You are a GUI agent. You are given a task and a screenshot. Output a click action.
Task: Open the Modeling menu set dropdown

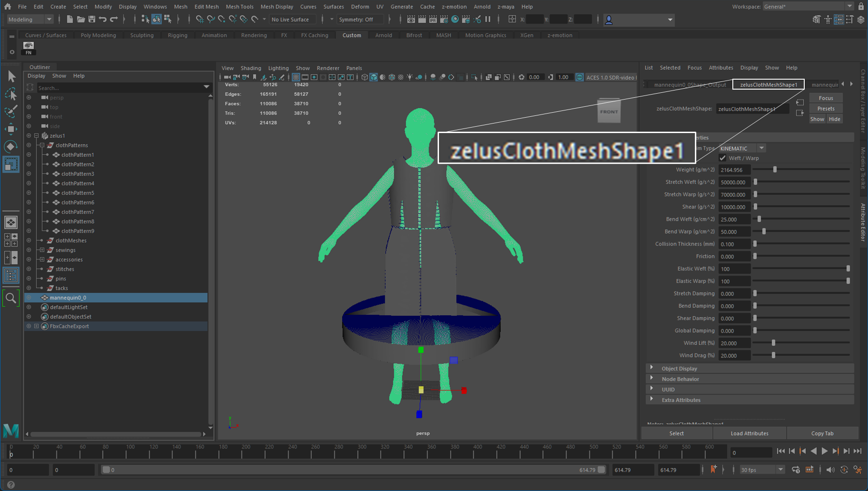click(x=30, y=19)
